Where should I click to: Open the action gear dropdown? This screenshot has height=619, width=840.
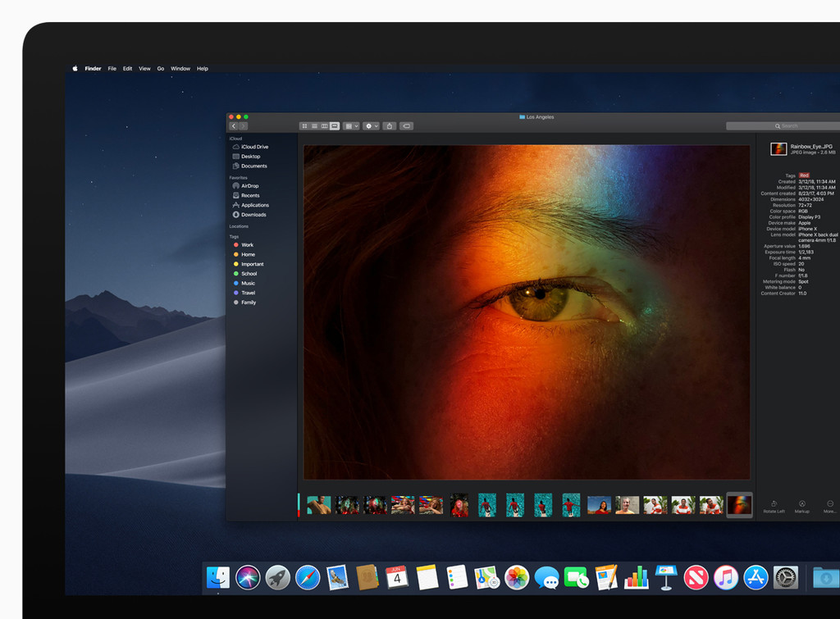(x=370, y=126)
